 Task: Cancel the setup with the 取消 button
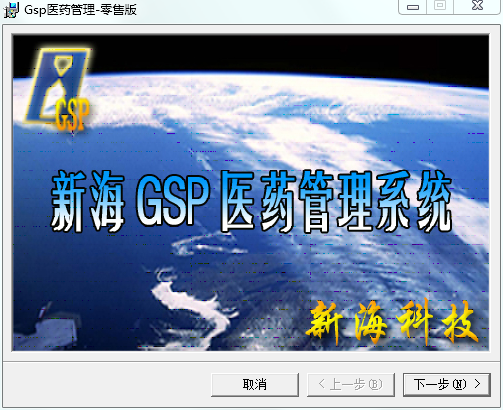point(255,385)
